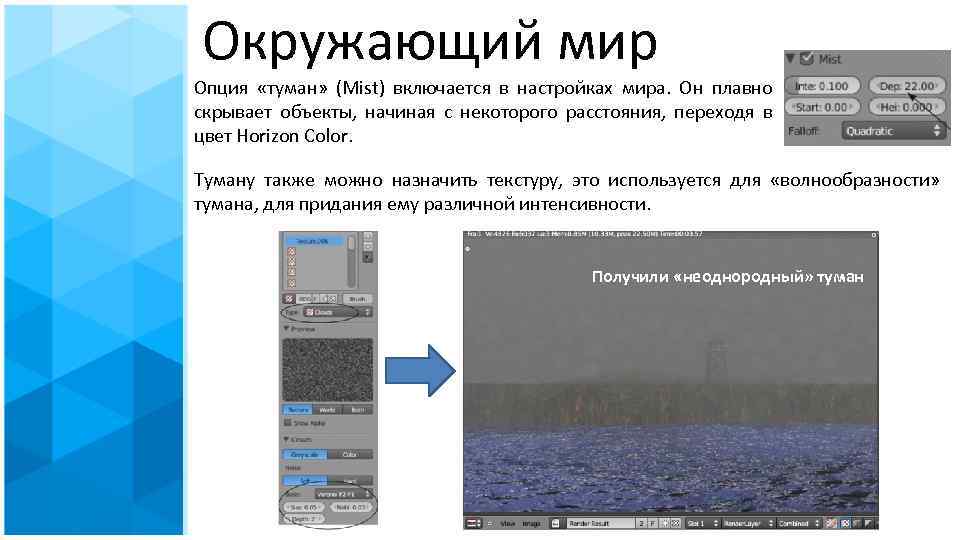The width and height of the screenshot is (960, 540).
Task: Click the clouds Depth 2 field
Action: (x=304, y=519)
